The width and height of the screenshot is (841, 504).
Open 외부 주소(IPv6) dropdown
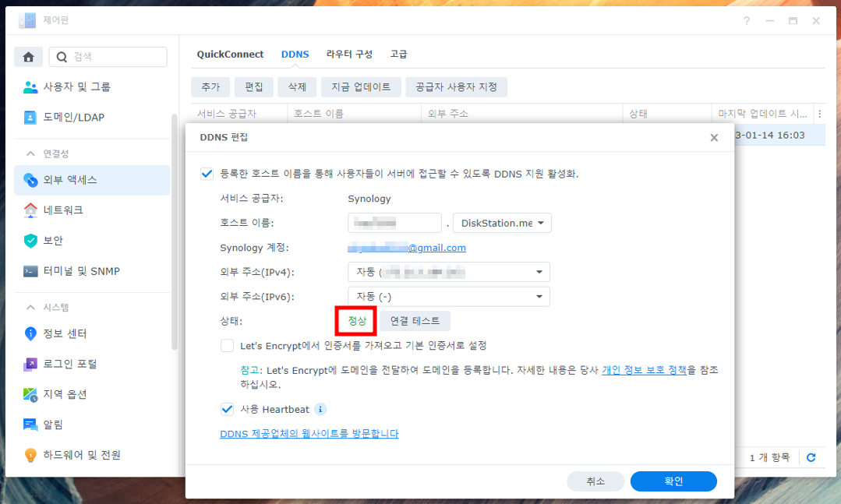tap(449, 297)
